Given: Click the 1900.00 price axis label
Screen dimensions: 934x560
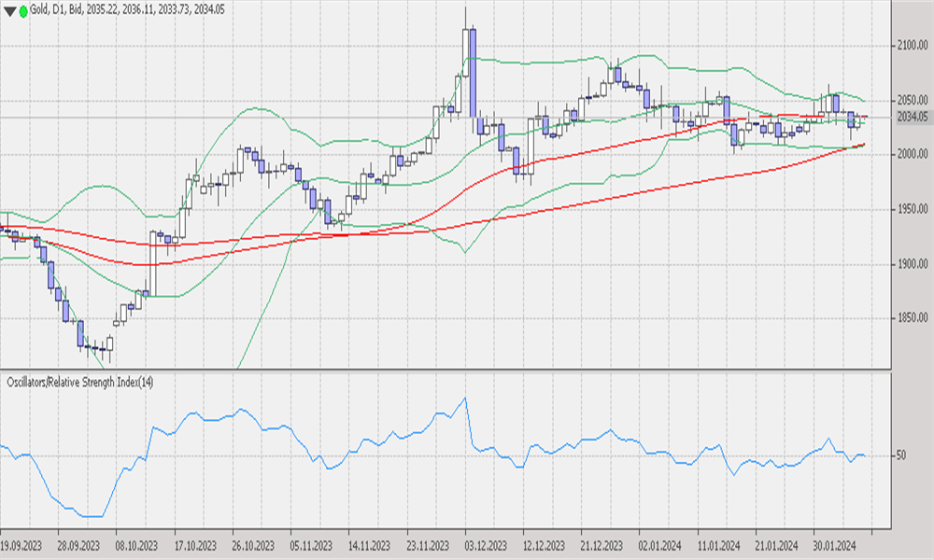Looking at the screenshot, I should (912, 264).
